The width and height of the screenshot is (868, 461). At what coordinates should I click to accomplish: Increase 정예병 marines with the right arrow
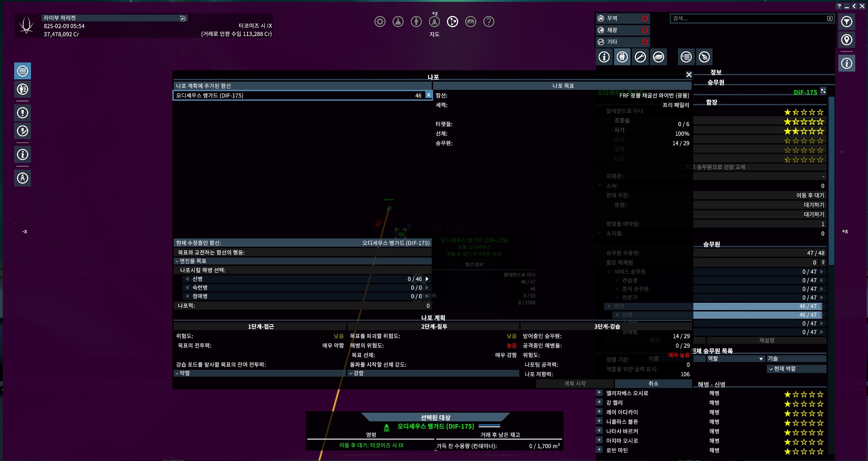pyautogui.click(x=427, y=296)
